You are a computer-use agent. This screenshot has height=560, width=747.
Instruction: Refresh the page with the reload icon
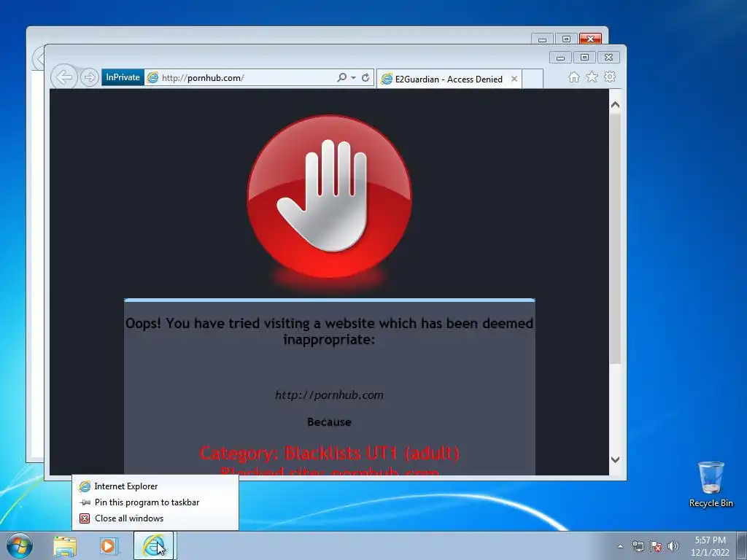point(365,77)
